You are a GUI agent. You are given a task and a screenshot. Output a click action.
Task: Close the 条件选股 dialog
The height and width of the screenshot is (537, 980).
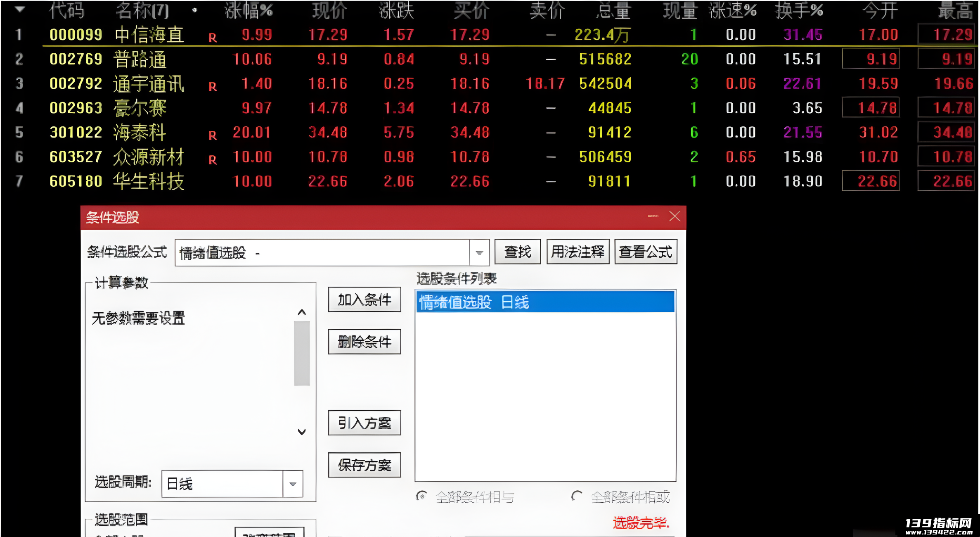675,216
